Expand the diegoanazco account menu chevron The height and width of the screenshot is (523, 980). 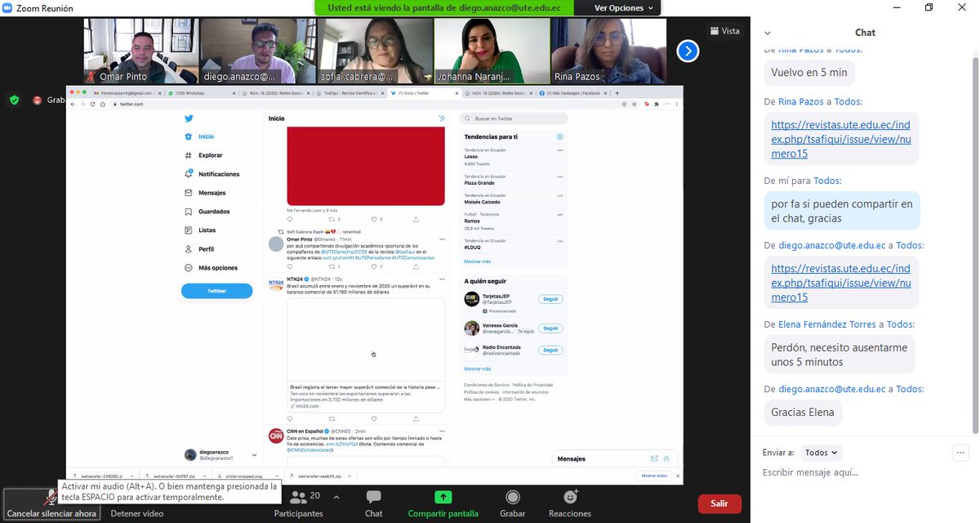tap(254, 454)
